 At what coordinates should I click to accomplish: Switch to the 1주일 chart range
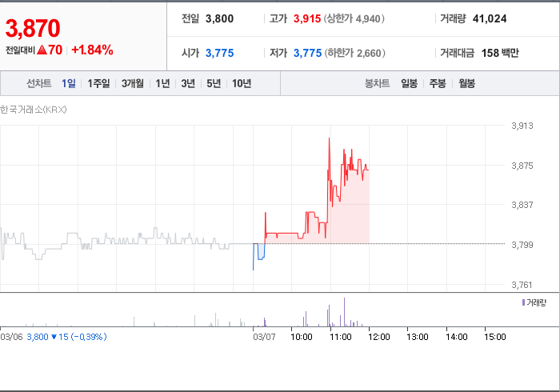(x=98, y=83)
